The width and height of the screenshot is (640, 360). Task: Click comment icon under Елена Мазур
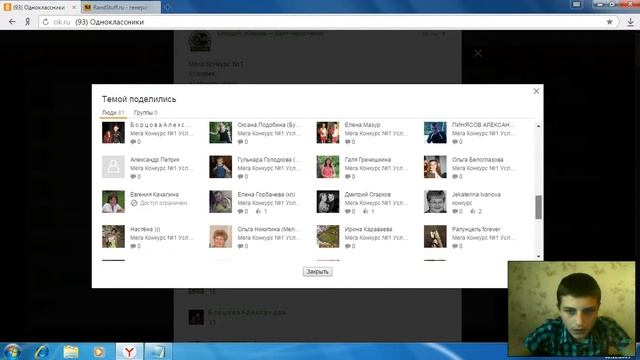(347, 142)
